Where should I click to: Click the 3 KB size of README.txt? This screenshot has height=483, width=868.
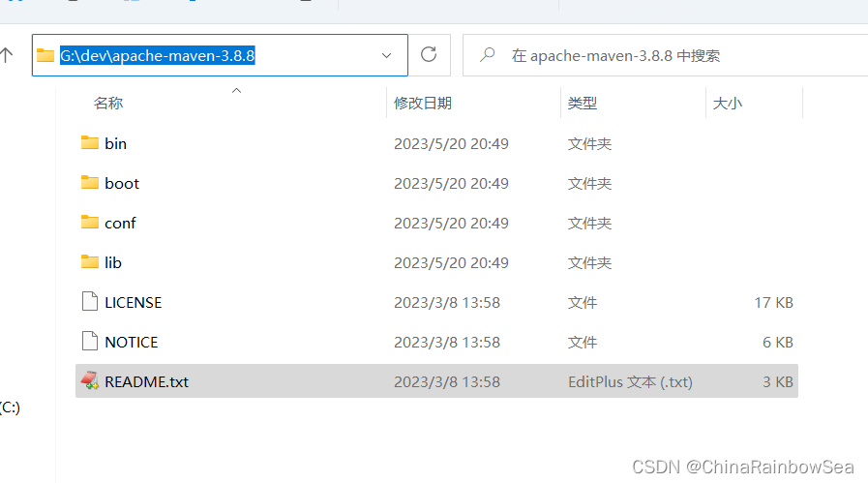click(778, 381)
